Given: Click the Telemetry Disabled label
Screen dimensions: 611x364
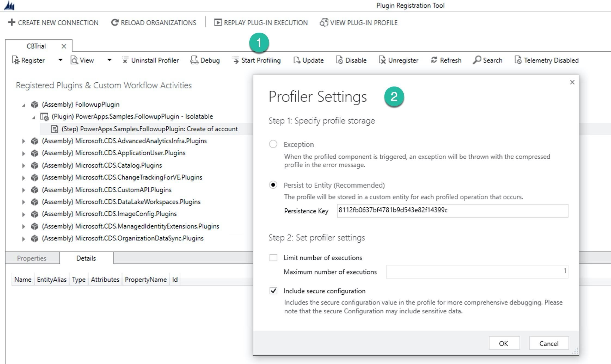Looking at the screenshot, I should (x=551, y=60).
